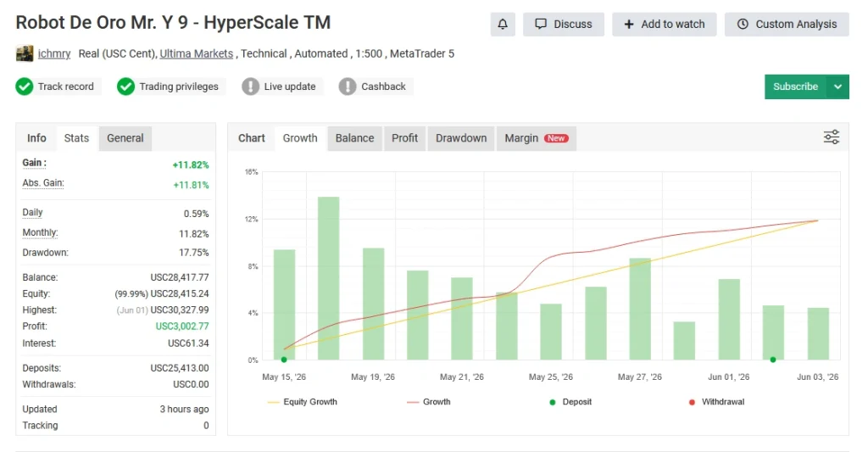The image size is (868, 452).
Task: Open chart settings sliders icon
Action: pyautogui.click(x=831, y=137)
